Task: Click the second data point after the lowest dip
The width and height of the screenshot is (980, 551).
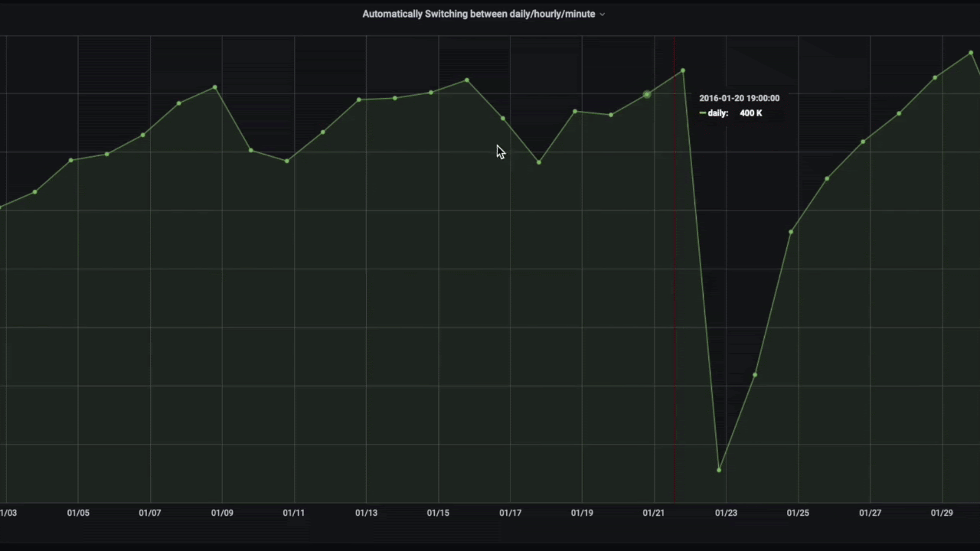Action: [791, 232]
